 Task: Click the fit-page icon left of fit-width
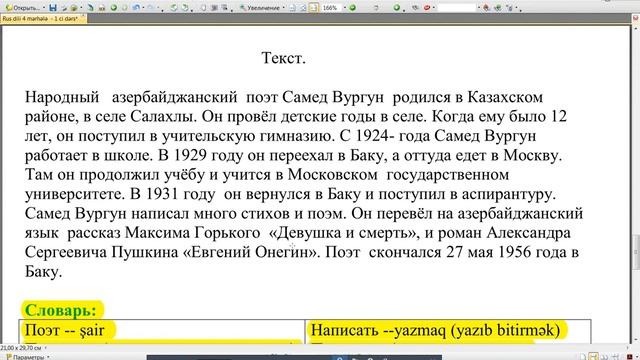pos(303,8)
